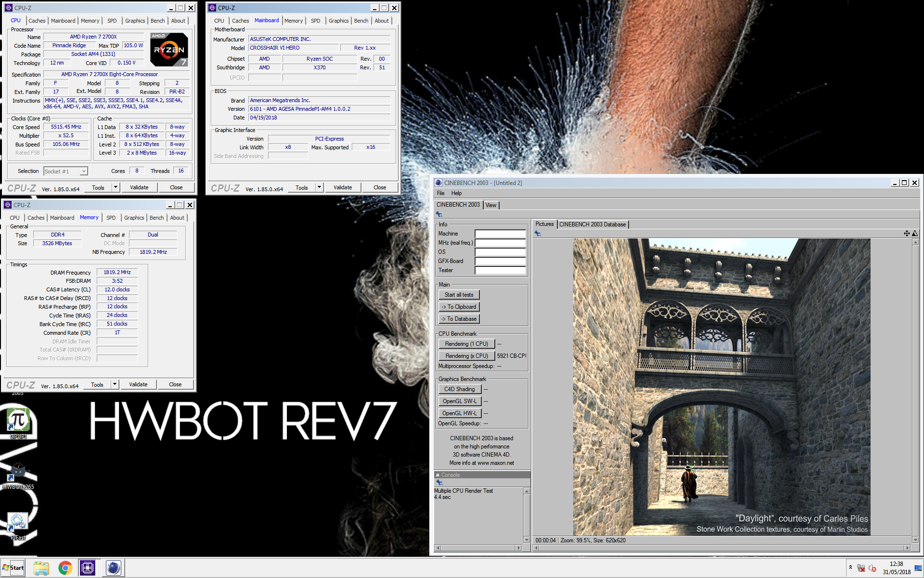Click the Cinebench title bar application icon
The image size is (924, 578).
tap(438, 183)
